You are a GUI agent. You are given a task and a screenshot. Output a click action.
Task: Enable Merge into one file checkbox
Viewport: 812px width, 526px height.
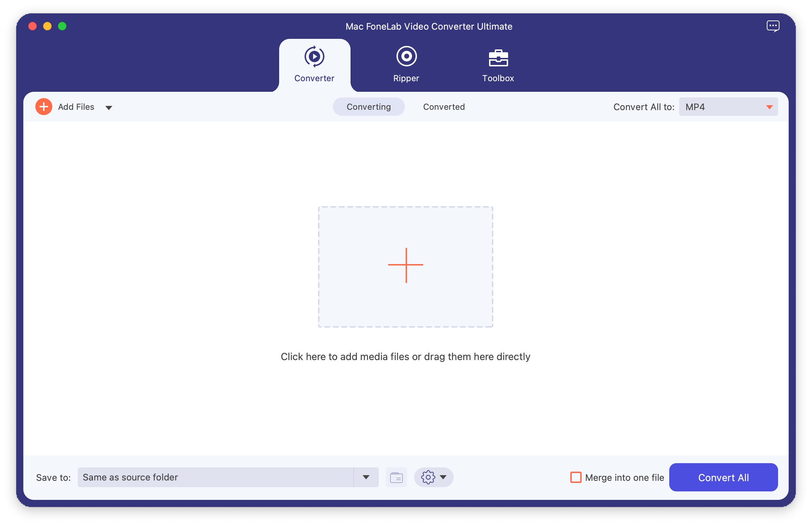point(576,477)
